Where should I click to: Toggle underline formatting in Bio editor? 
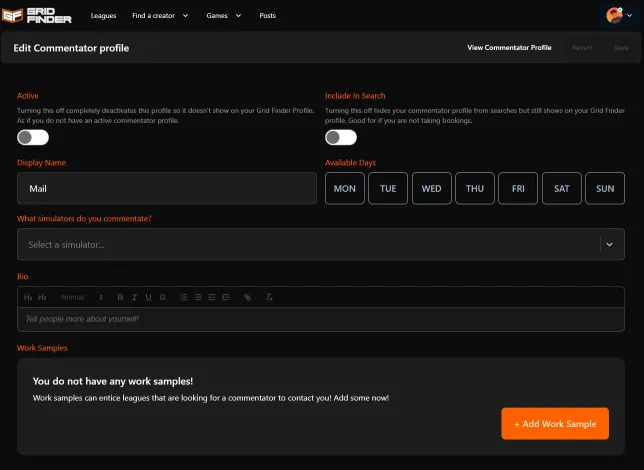pyautogui.click(x=148, y=297)
